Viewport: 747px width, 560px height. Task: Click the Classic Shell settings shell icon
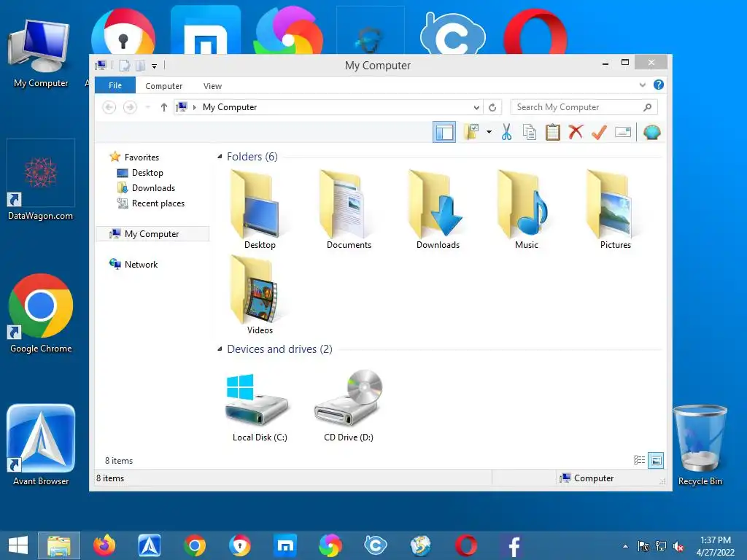[x=651, y=132]
